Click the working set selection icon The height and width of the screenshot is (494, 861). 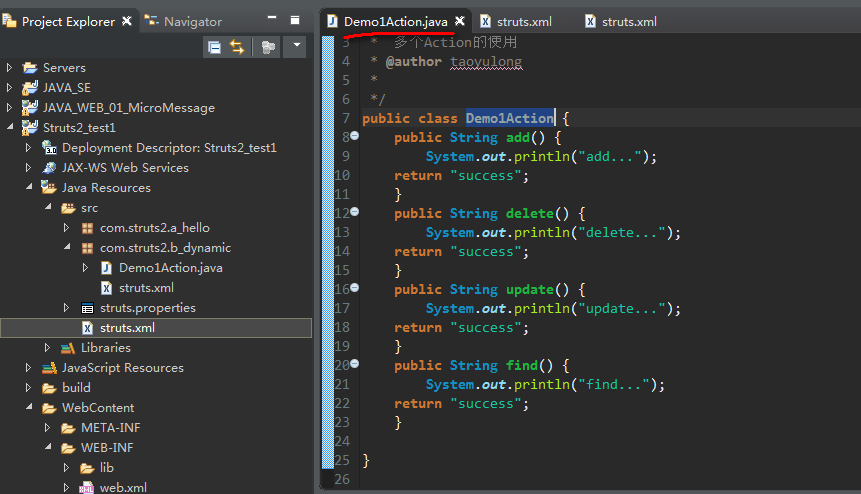tap(267, 47)
